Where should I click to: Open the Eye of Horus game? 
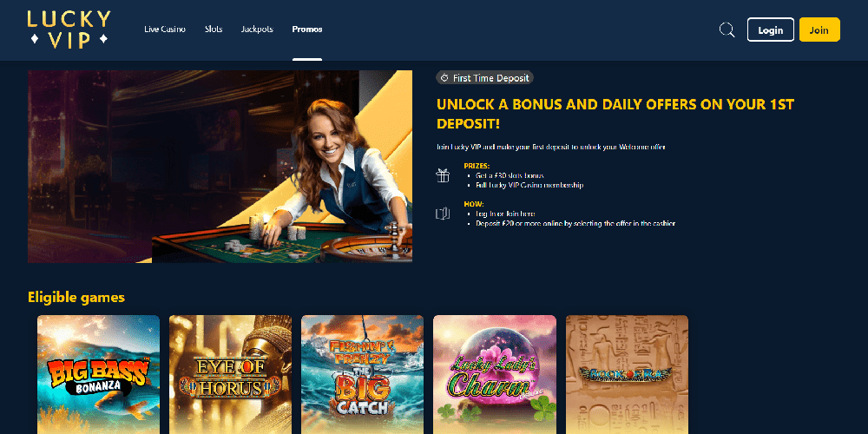point(230,375)
